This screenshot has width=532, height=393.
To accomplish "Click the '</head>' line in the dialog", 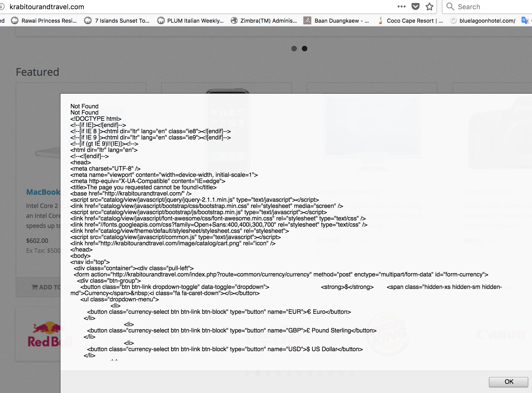I will coord(81,250).
